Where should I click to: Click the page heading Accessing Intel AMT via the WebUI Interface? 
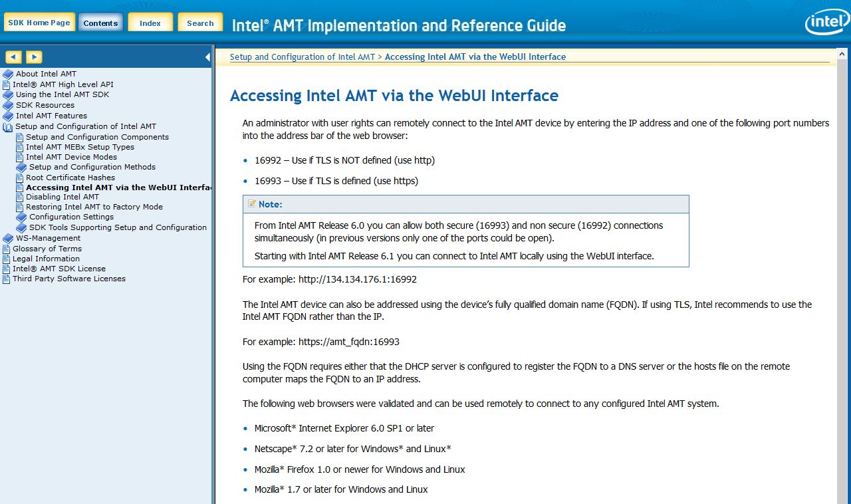[x=394, y=96]
